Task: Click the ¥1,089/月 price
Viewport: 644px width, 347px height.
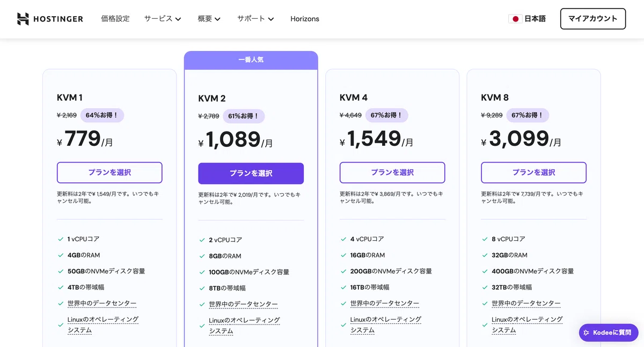Action: (236, 141)
